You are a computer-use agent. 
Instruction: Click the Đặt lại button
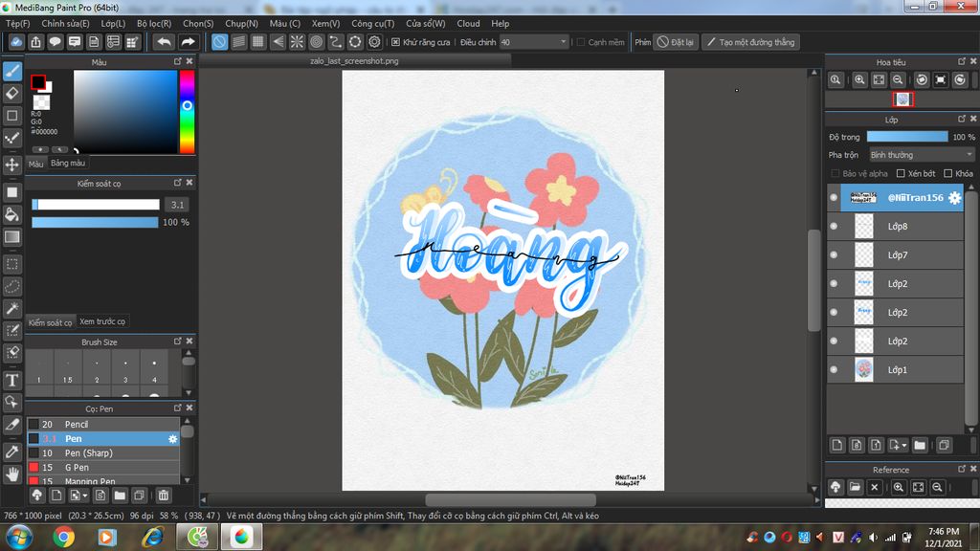676,42
